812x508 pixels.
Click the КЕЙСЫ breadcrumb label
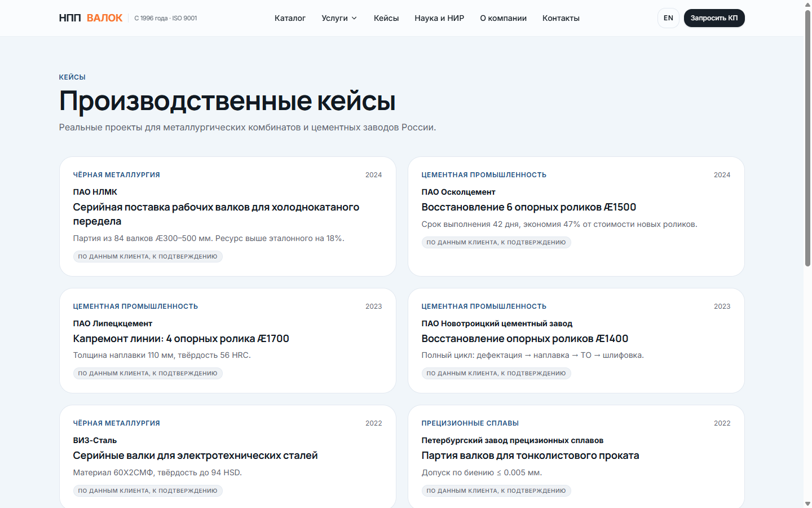pos(72,77)
